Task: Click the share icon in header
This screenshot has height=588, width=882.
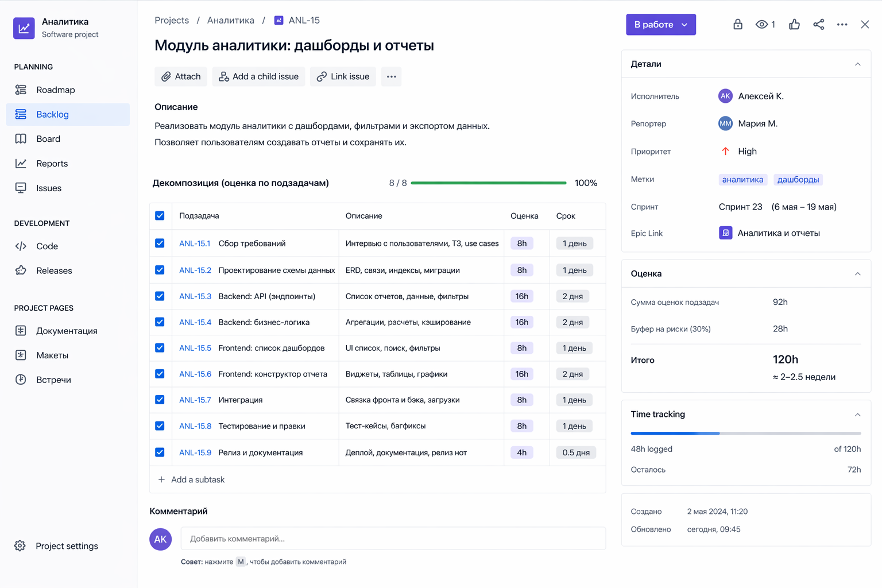Action: [x=818, y=24]
